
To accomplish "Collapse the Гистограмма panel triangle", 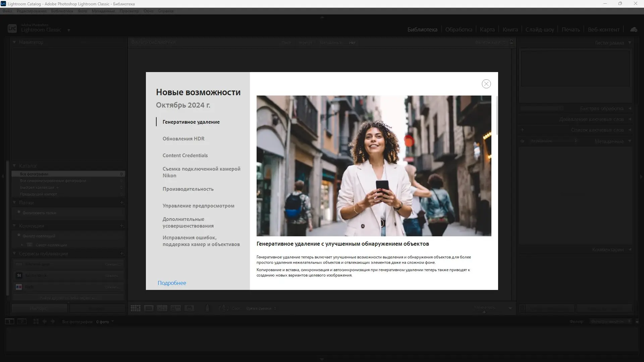I will click(x=630, y=43).
